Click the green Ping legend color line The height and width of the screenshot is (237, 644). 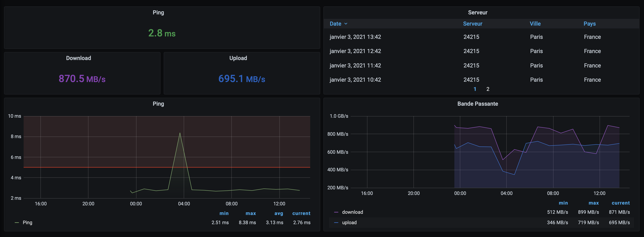pos(17,223)
